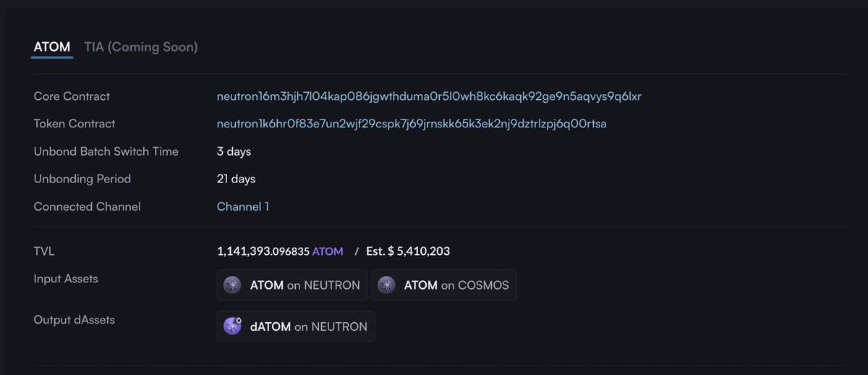Open the Token Contract address link
This screenshot has width=868, height=375.
[412, 124]
